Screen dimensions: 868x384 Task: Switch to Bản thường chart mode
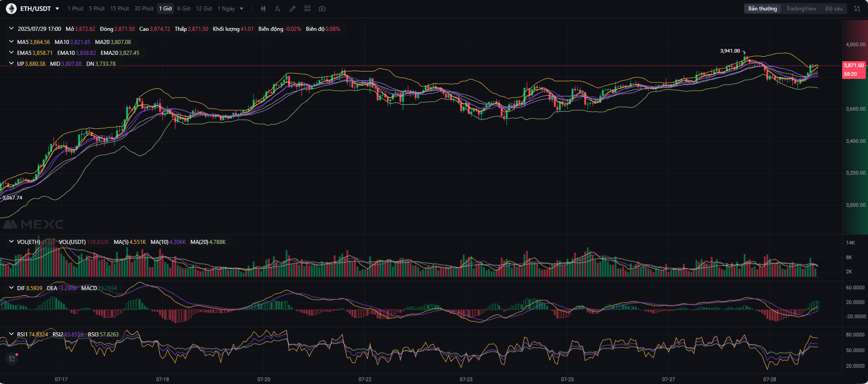[x=762, y=9]
